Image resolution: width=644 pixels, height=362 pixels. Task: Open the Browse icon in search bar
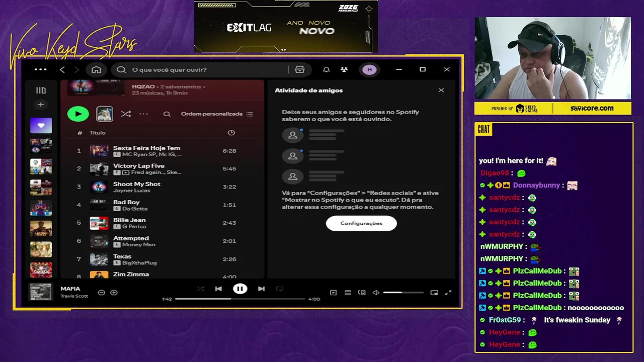click(299, 69)
